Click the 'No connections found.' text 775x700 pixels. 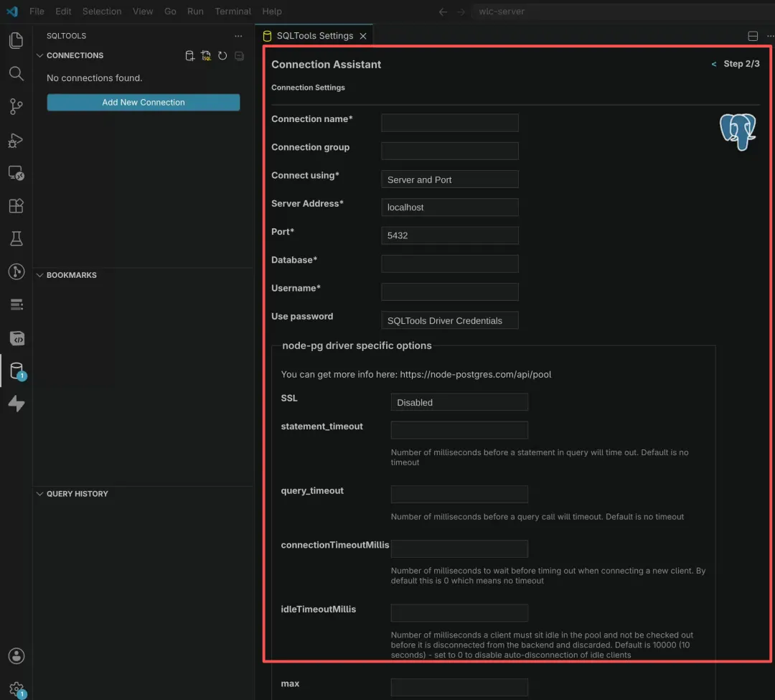[x=95, y=78]
